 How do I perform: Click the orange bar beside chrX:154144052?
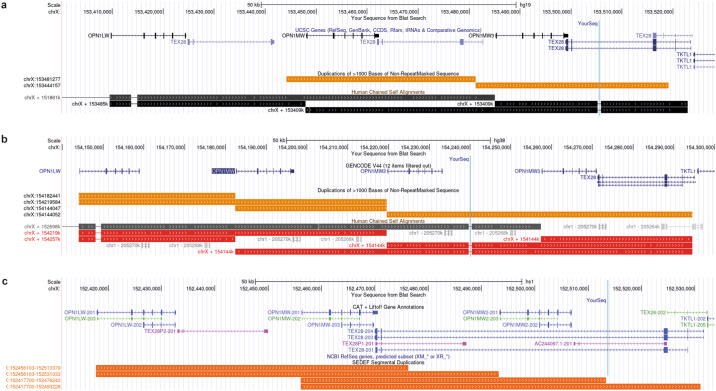tap(539, 215)
